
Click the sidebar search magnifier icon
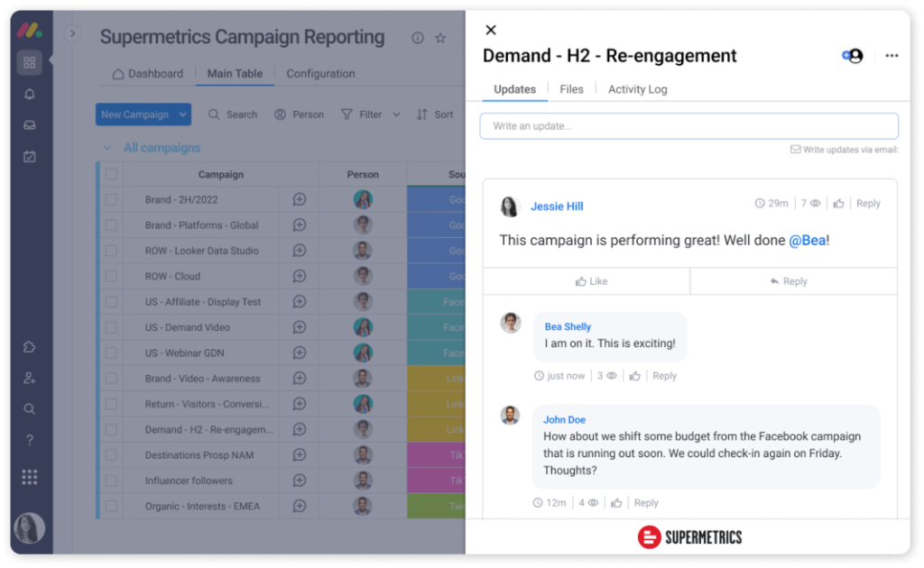pyautogui.click(x=30, y=409)
